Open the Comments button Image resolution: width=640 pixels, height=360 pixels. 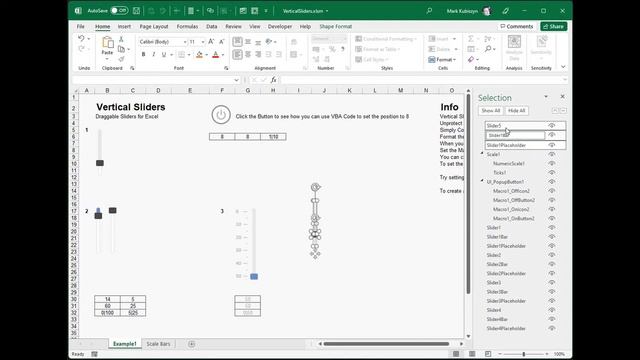pos(517,27)
